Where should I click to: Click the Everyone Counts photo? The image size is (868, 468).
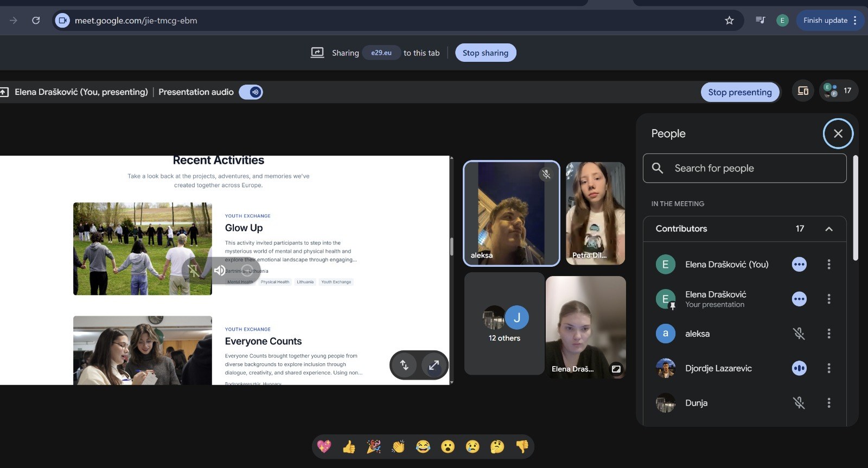[x=143, y=350]
